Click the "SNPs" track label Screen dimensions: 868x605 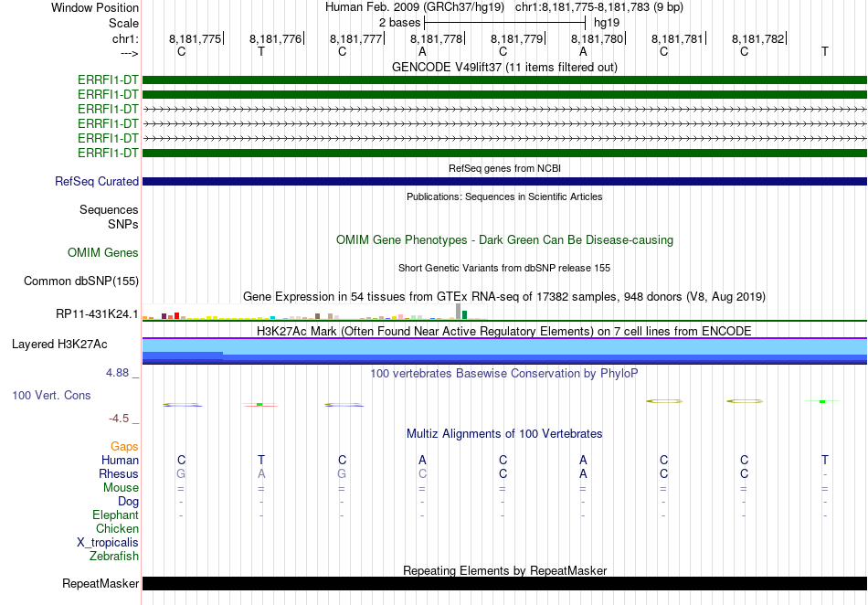point(123,224)
